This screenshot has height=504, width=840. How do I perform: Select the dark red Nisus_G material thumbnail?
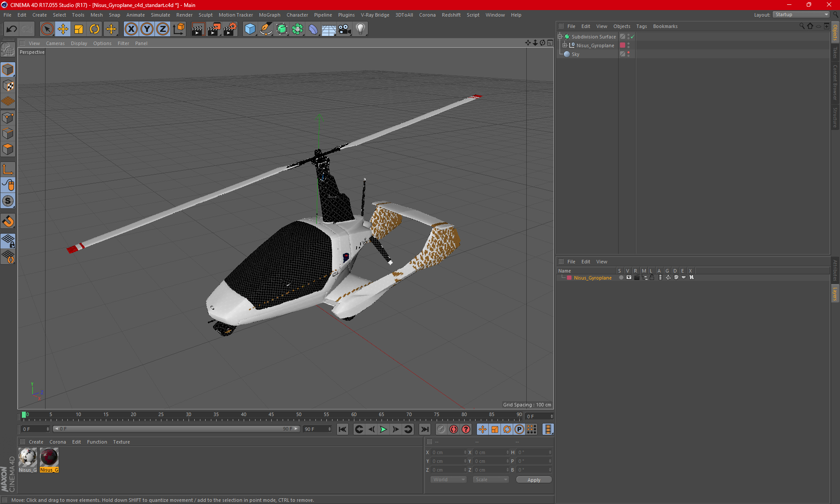(49, 458)
